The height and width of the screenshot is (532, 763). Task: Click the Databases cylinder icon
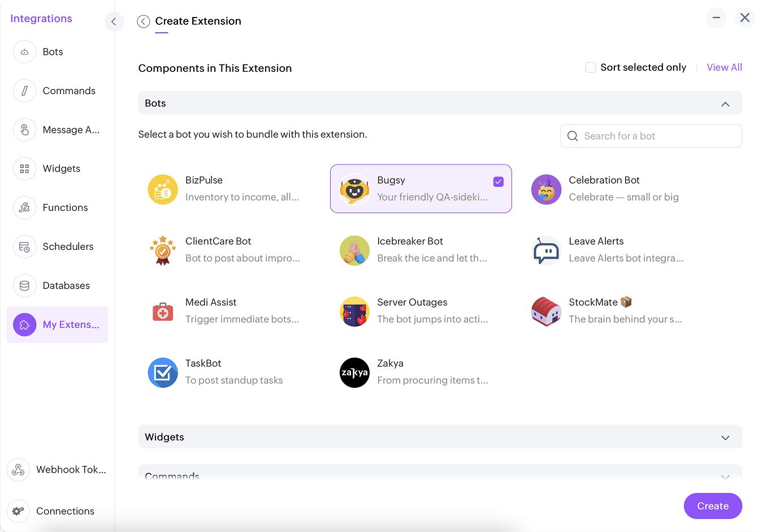pos(24,286)
